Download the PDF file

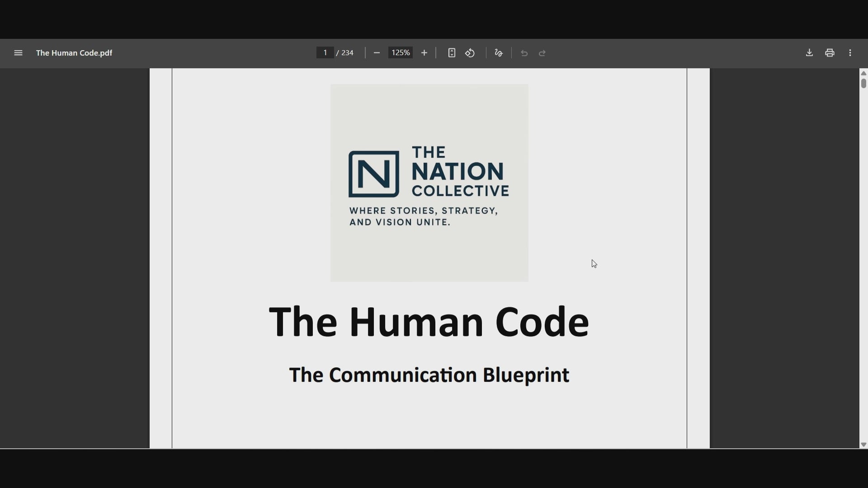(x=809, y=53)
